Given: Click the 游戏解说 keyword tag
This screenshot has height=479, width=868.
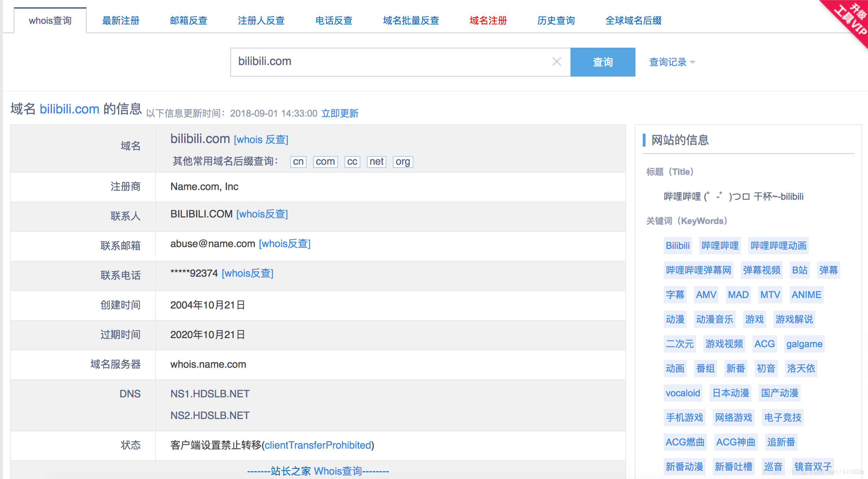Looking at the screenshot, I should 794,319.
